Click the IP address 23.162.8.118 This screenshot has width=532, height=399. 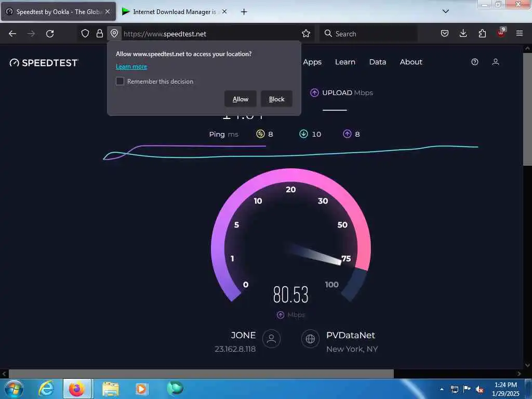coord(235,349)
